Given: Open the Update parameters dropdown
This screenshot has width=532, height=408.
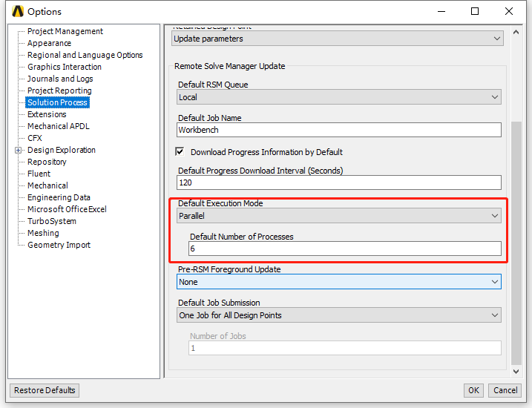Looking at the screenshot, I should pyautogui.click(x=338, y=39).
